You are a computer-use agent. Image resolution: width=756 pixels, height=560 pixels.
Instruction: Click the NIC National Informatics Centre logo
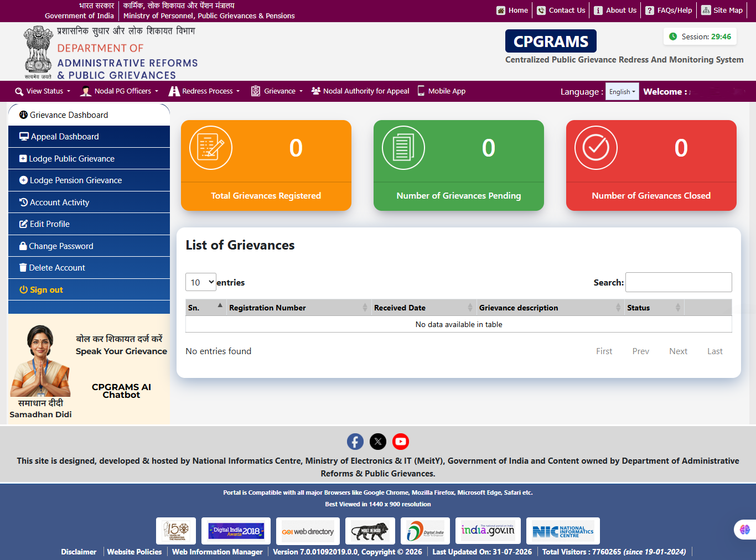point(563,531)
